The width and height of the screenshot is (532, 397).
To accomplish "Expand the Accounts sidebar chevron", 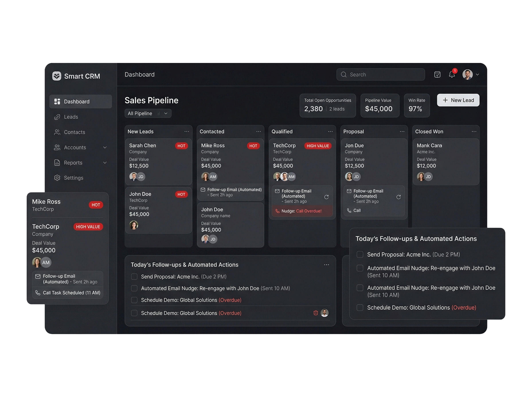I will coord(105,148).
